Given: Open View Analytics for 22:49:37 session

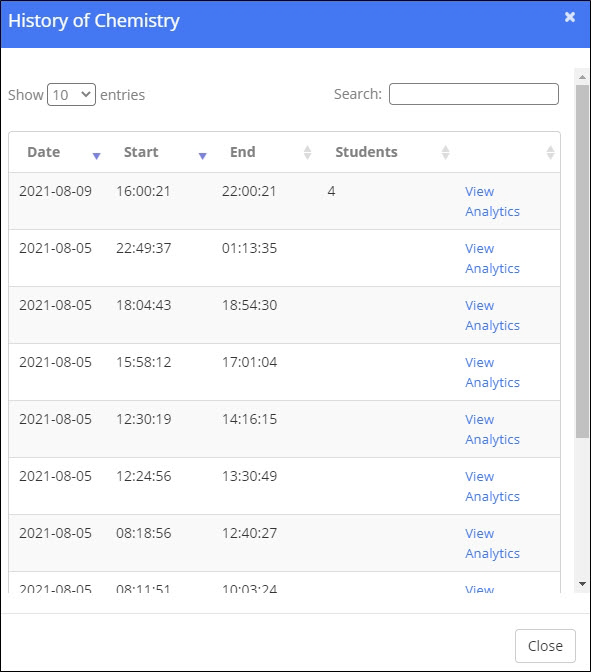Looking at the screenshot, I should [492, 258].
